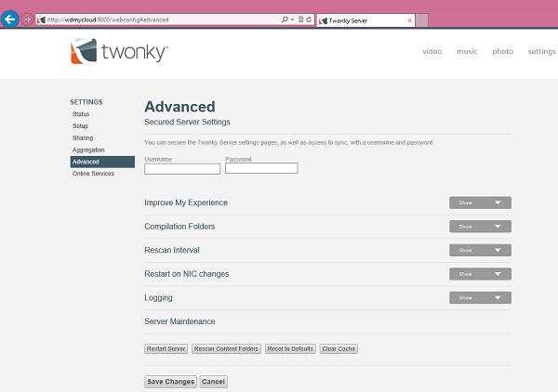The height and width of the screenshot is (392, 558).
Task: Open the video navigation link
Action: (x=432, y=51)
